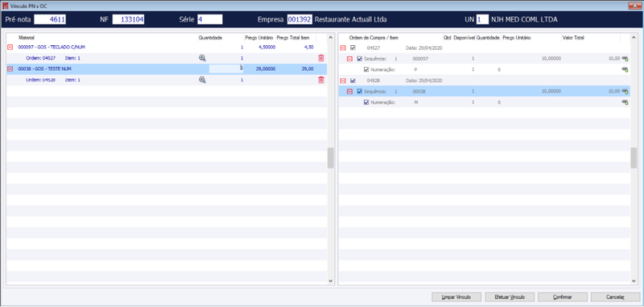
Task: Edit quantity cell of 00038 - GOS - TESTE NUM
Action: (226, 69)
